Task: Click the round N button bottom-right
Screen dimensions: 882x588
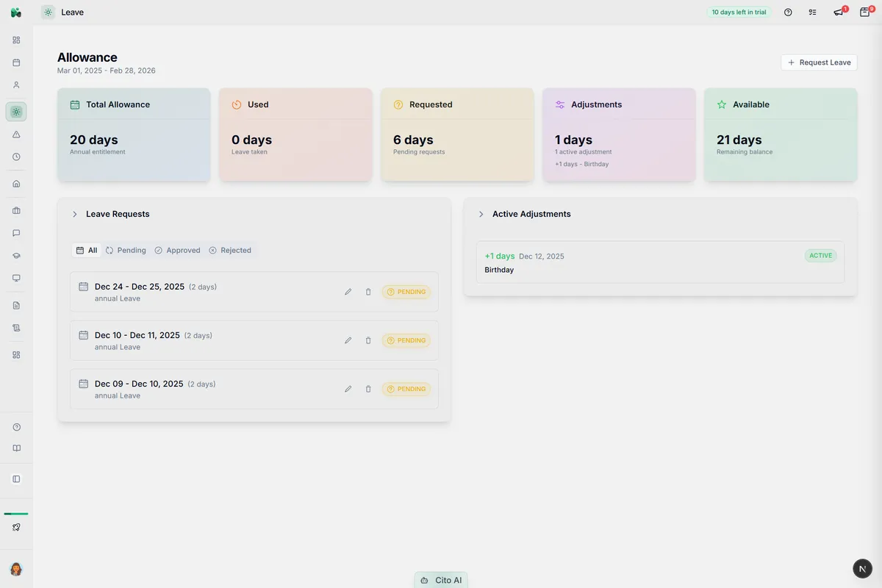Action: click(x=862, y=568)
